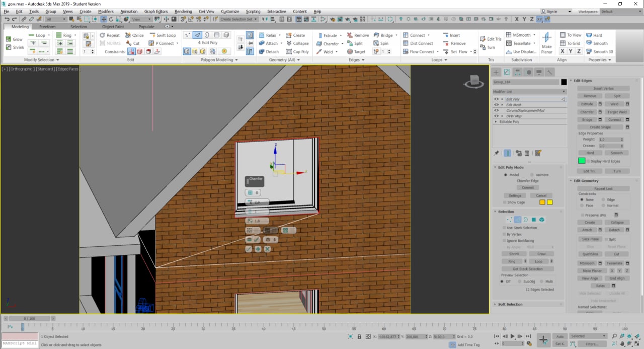The height and width of the screenshot is (349, 644).
Task: Collapse the Edit Edges rollout
Action: [x=604, y=81]
